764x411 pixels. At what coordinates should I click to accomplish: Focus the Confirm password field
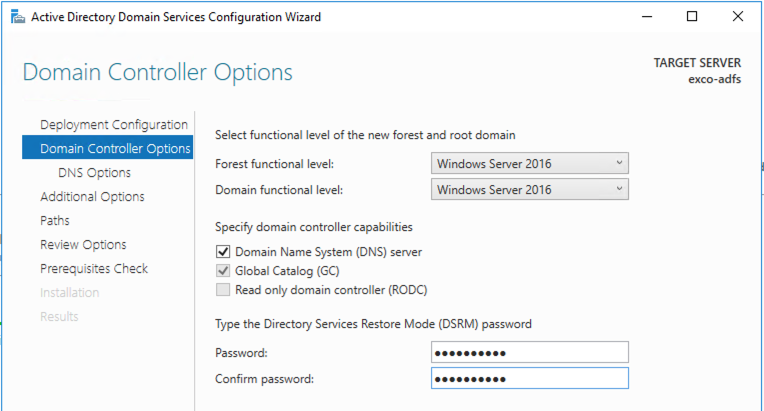coord(530,379)
